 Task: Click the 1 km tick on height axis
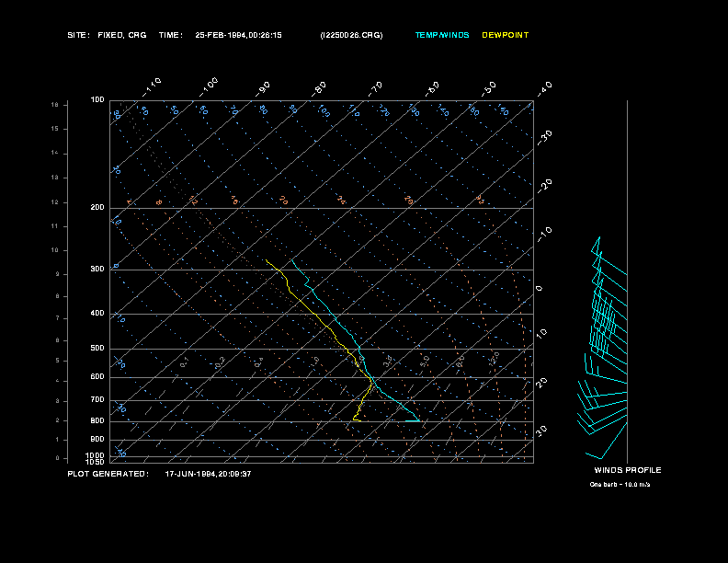[x=58, y=440]
